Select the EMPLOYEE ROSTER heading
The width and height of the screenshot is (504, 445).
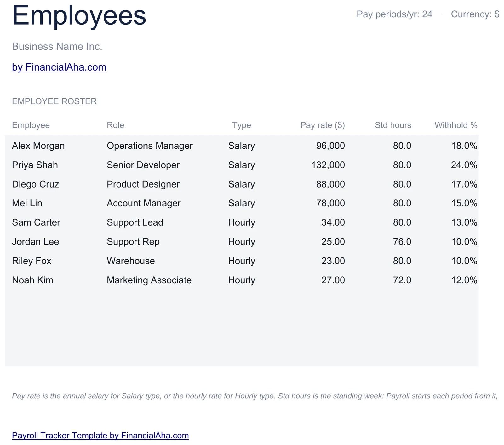[54, 101]
